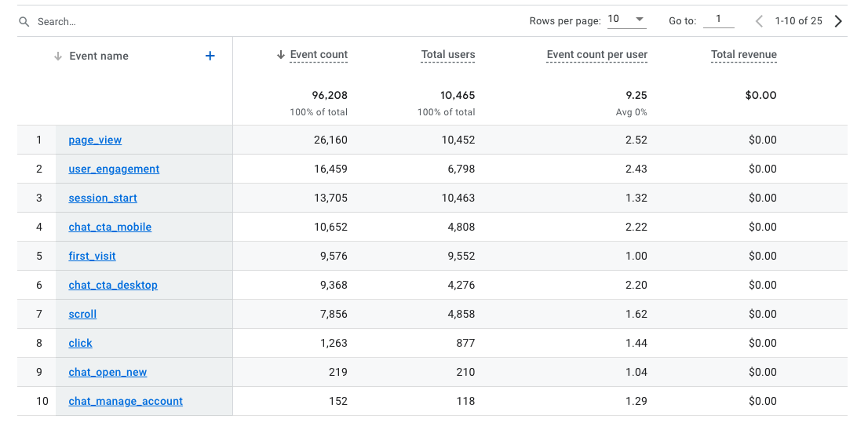
Task: Sort by Event count per user
Action: click(x=596, y=55)
